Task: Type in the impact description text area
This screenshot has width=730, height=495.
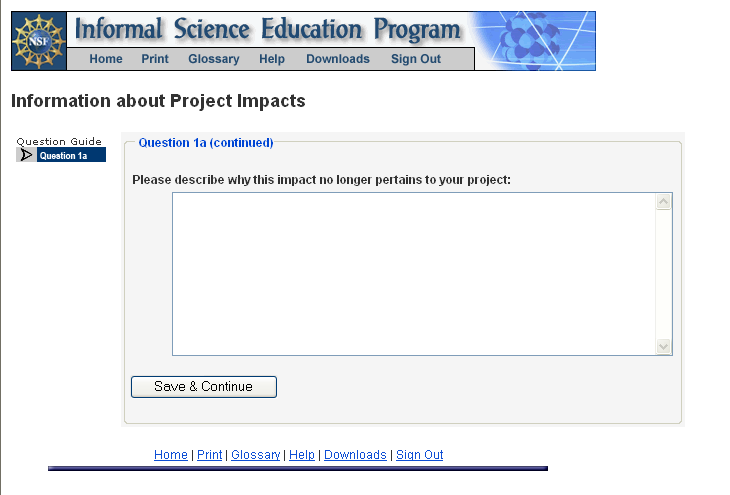Action: click(414, 273)
